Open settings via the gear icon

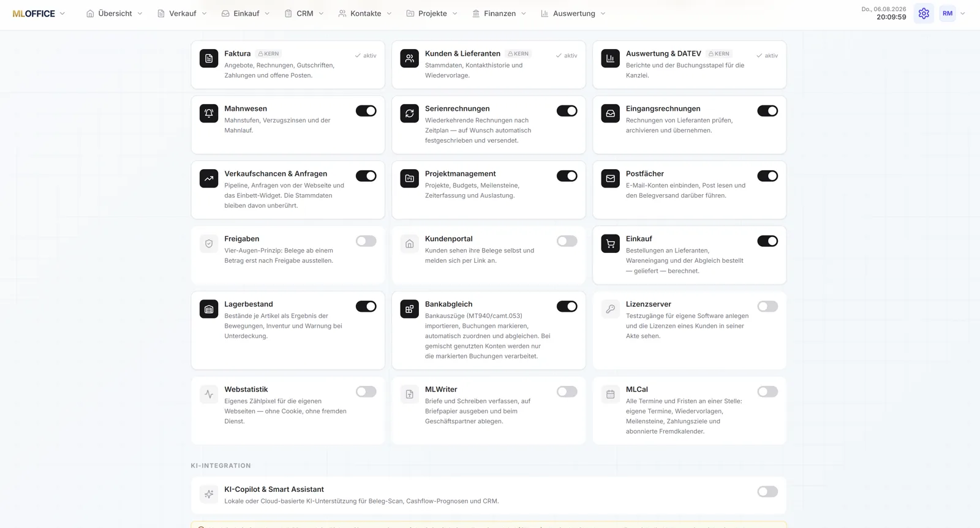tap(924, 13)
